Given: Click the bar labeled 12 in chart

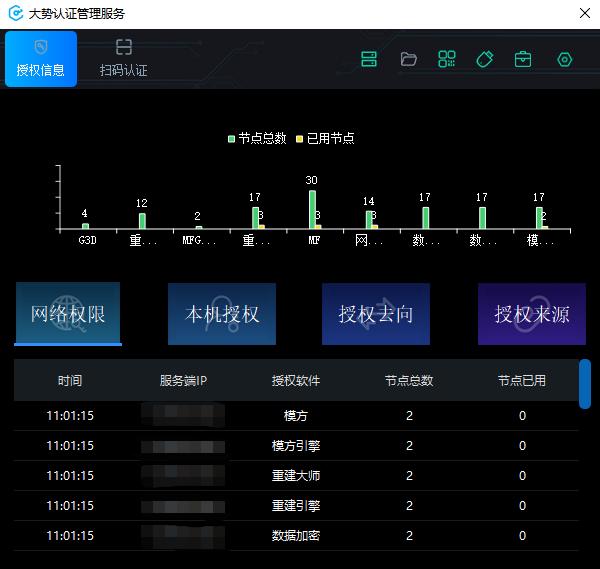Looking at the screenshot, I should 142,221.
